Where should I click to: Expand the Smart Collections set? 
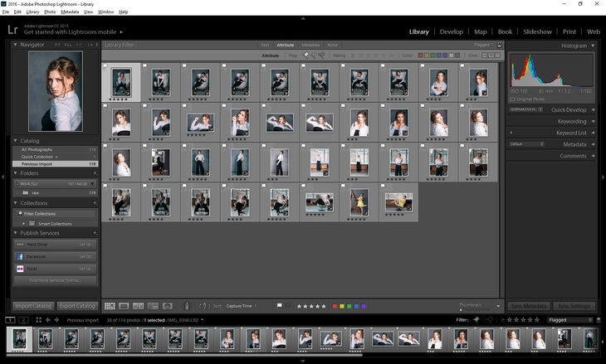(x=23, y=224)
